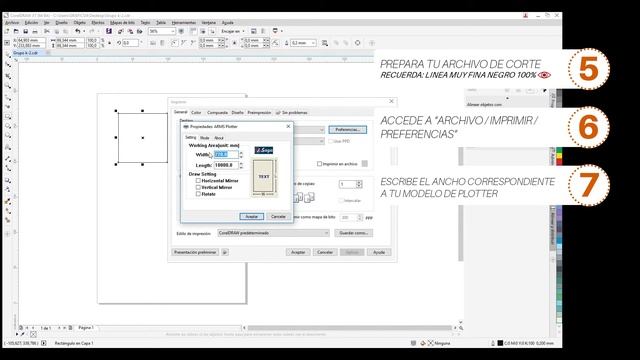The image size is (640, 360).
Task: Click the Export toolbar icon
Action: coord(130,31)
